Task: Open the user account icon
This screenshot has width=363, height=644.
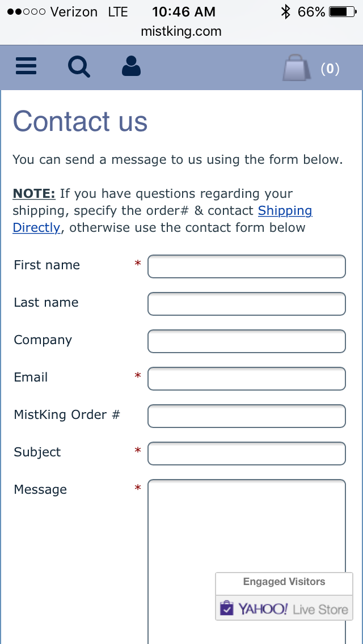Action: click(x=131, y=66)
